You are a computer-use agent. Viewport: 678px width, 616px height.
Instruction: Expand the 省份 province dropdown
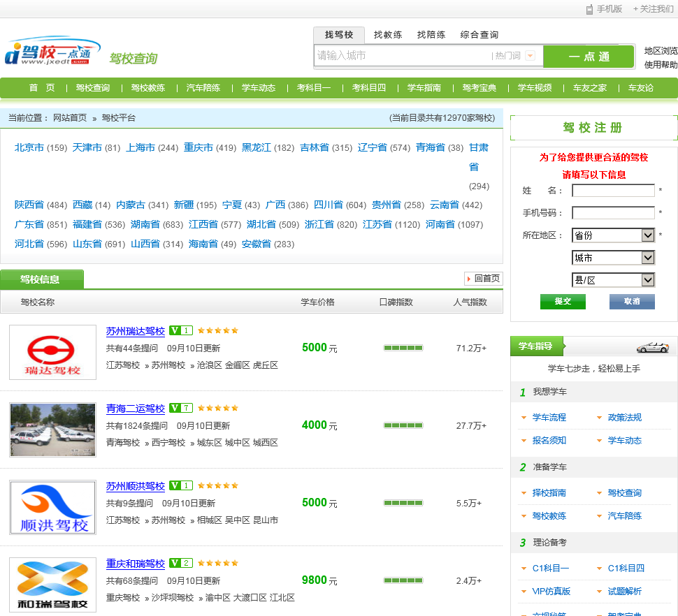coord(648,235)
